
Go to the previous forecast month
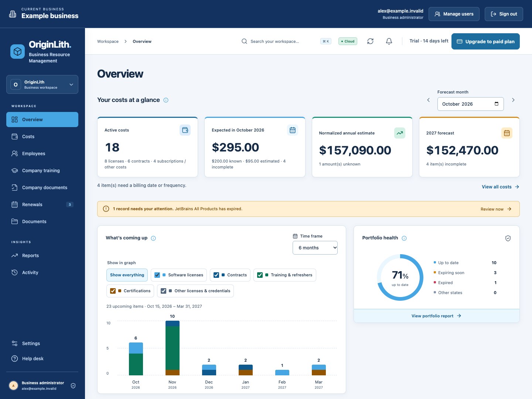[429, 100]
